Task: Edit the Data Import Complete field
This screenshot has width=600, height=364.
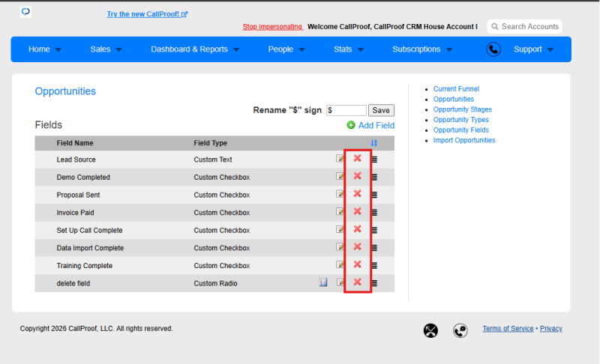Action: [340, 246]
